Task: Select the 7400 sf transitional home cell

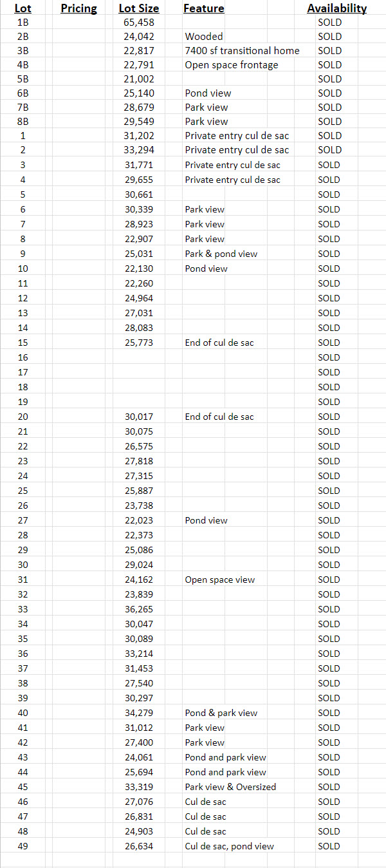Action: 242,51
